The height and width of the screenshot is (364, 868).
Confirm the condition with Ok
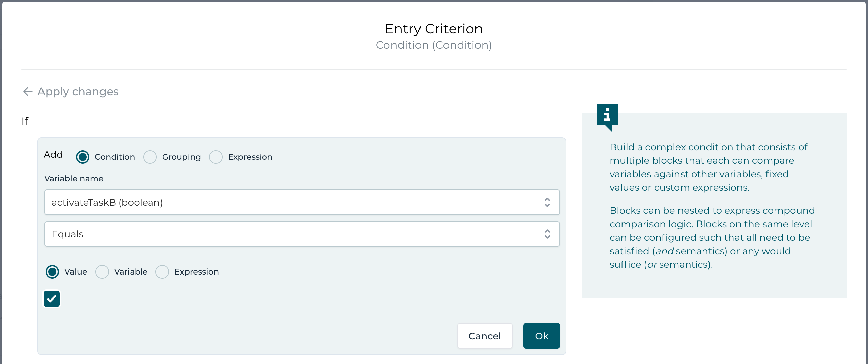[541, 336]
